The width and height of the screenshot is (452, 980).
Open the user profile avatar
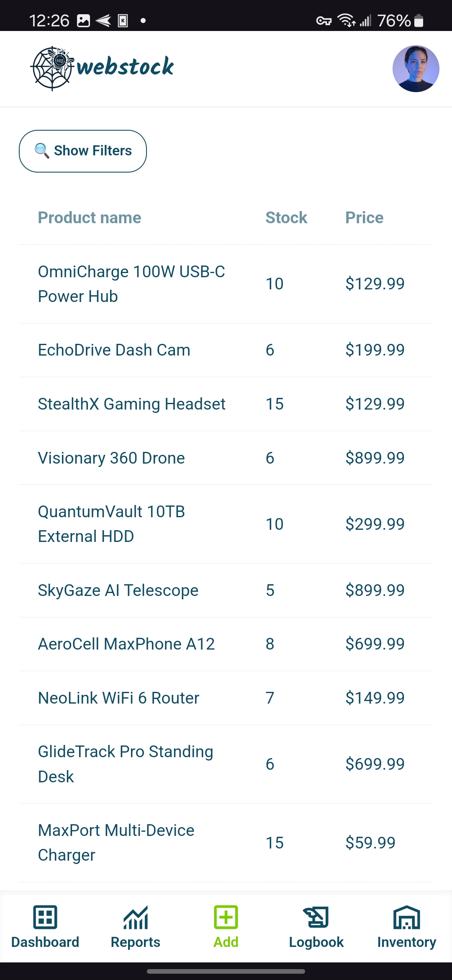pos(416,69)
